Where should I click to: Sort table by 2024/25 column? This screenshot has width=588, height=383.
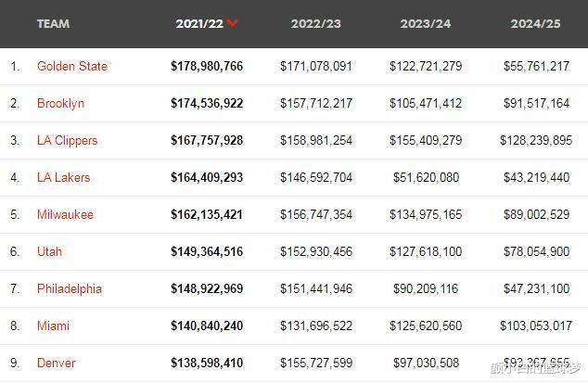pyautogui.click(x=535, y=23)
